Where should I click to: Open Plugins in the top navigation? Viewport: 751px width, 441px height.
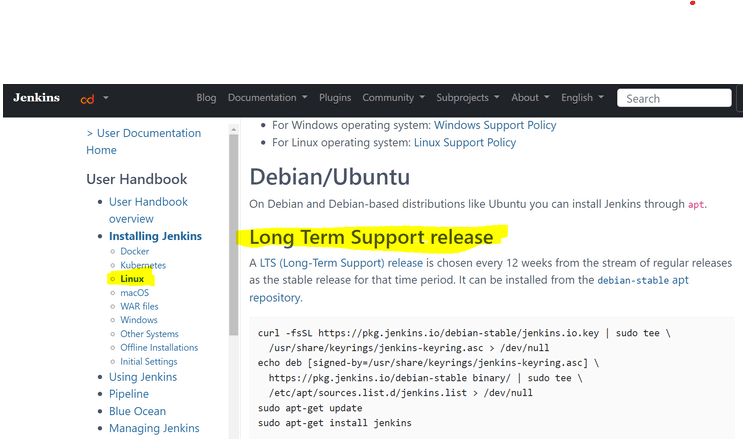335,98
